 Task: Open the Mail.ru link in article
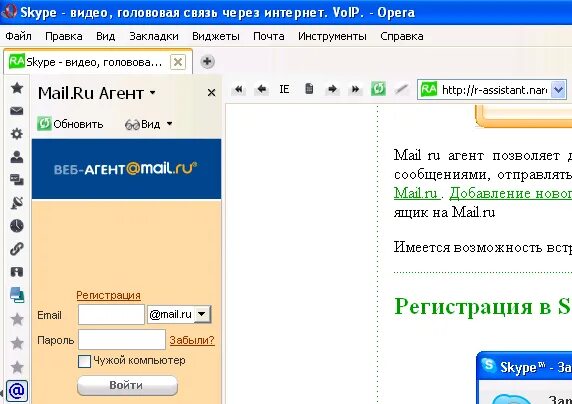[x=416, y=193]
